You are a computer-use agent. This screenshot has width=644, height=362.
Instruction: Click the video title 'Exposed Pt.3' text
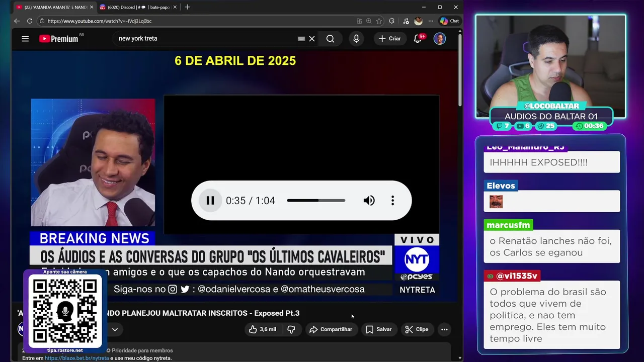point(277,313)
